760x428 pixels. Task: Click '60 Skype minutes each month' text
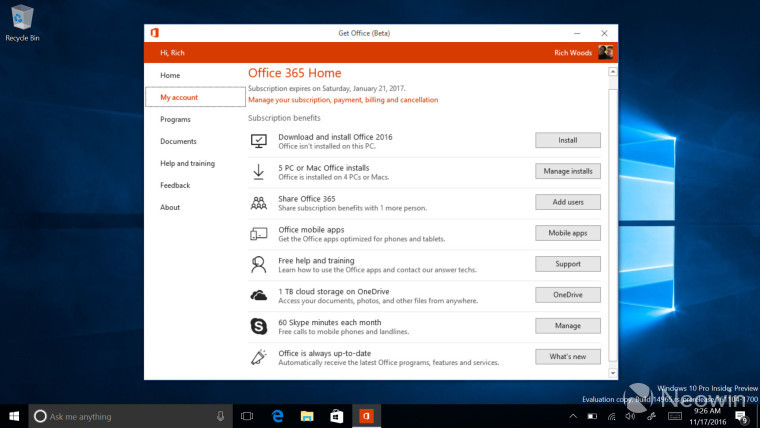click(330, 322)
